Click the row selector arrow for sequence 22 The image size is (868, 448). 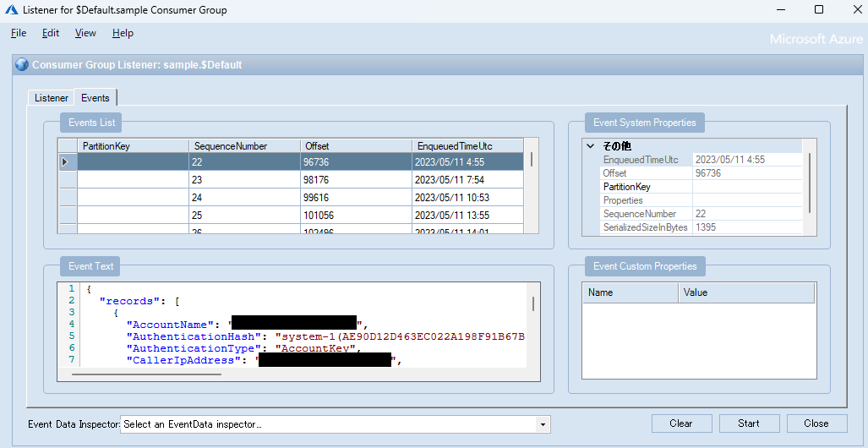click(67, 161)
